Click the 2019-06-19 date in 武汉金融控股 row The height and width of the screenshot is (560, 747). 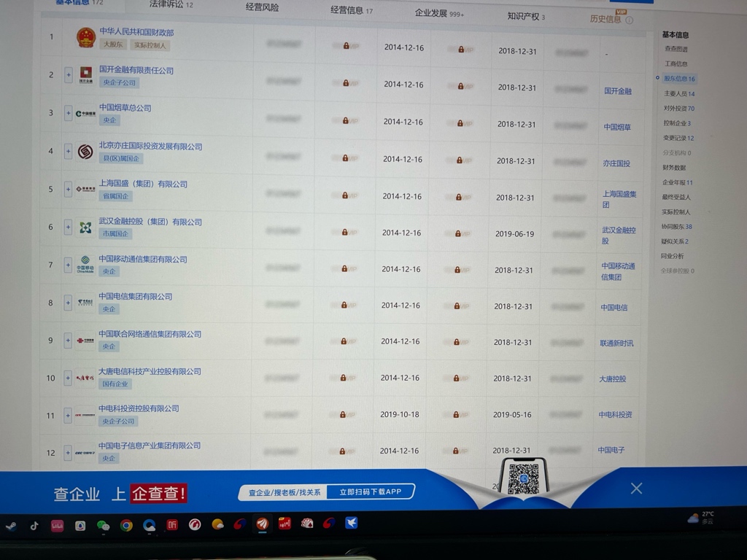pos(514,234)
